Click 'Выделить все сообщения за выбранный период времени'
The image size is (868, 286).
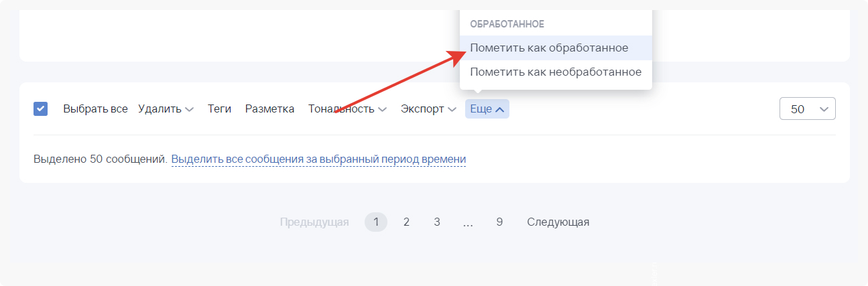(318, 159)
